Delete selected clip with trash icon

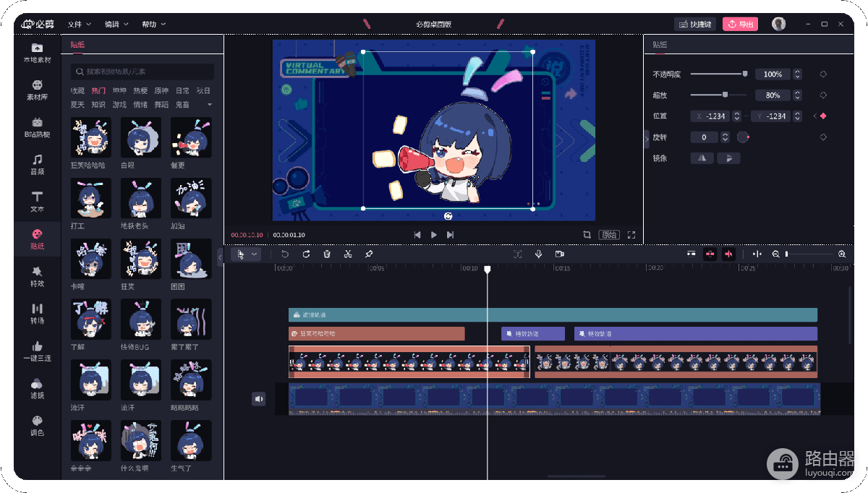click(x=327, y=254)
